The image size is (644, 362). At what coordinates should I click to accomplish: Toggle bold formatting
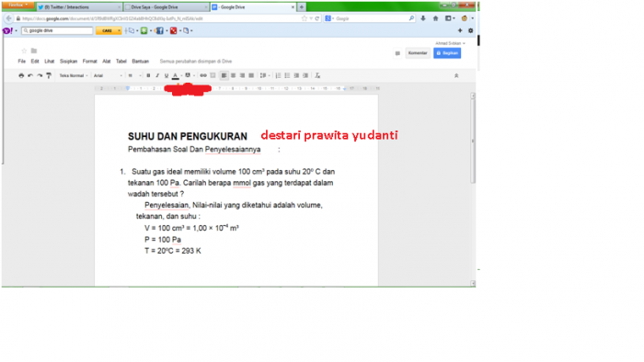click(148, 75)
